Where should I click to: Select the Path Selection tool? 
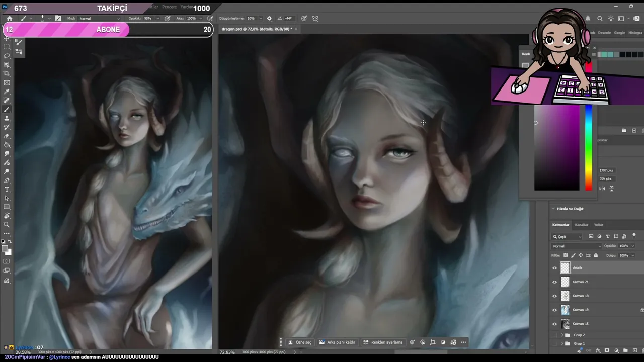7,198
